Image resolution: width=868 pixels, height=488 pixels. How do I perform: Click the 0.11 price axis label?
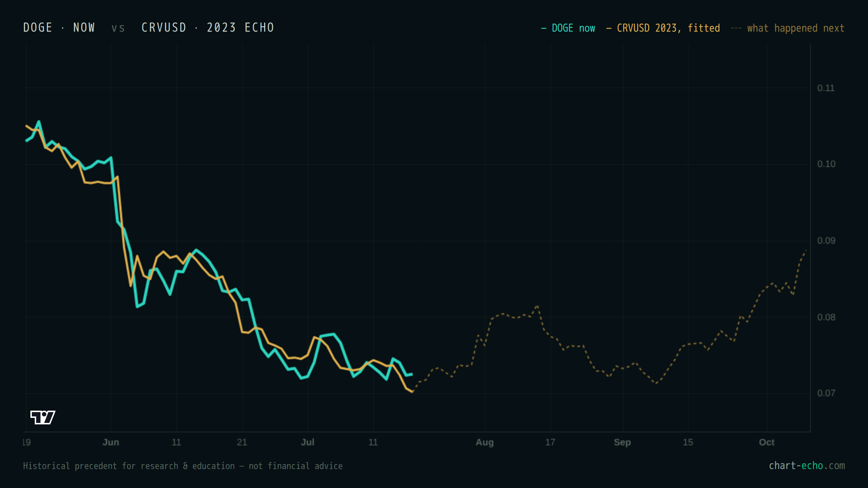click(826, 88)
